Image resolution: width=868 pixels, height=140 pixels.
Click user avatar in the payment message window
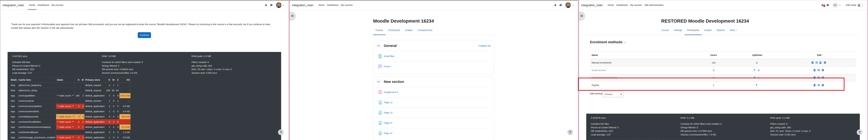pos(279,5)
